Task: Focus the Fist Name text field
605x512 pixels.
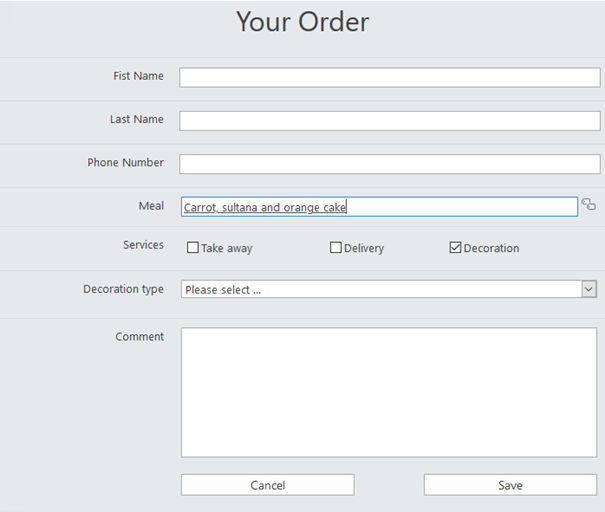Action: coord(390,78)
